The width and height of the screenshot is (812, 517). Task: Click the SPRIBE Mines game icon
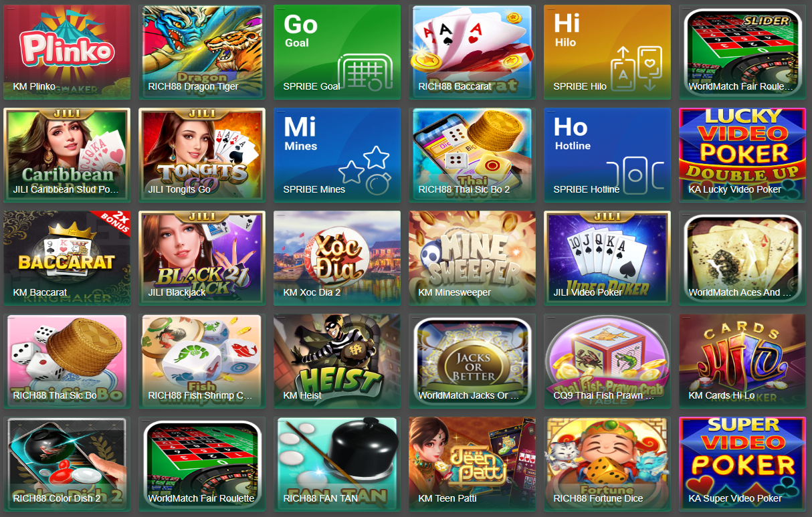(336, 155)
